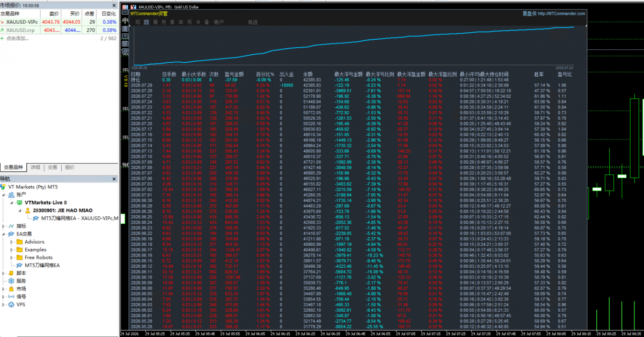The width and height of the screenshot is (644, 337).
Task: Select the 年 yearly period tab
Action: tap(181, 22)
